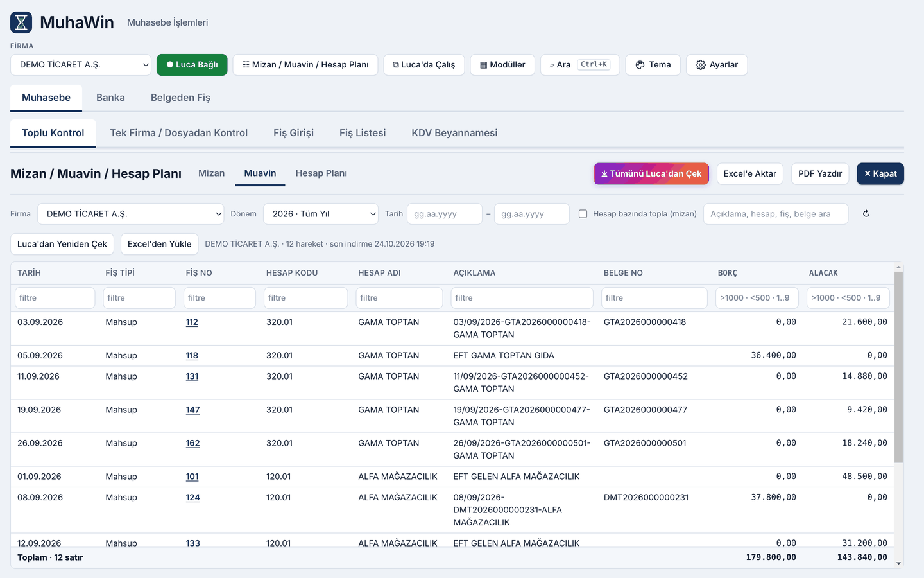Click the refresh icon beside search field
The image size is (924, 578).
[x=866, y=214]
